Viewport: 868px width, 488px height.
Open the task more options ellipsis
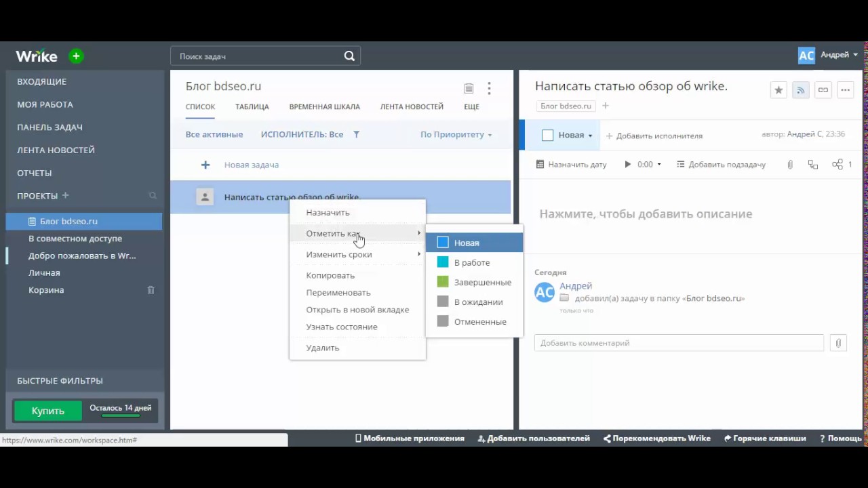(845, 89)
